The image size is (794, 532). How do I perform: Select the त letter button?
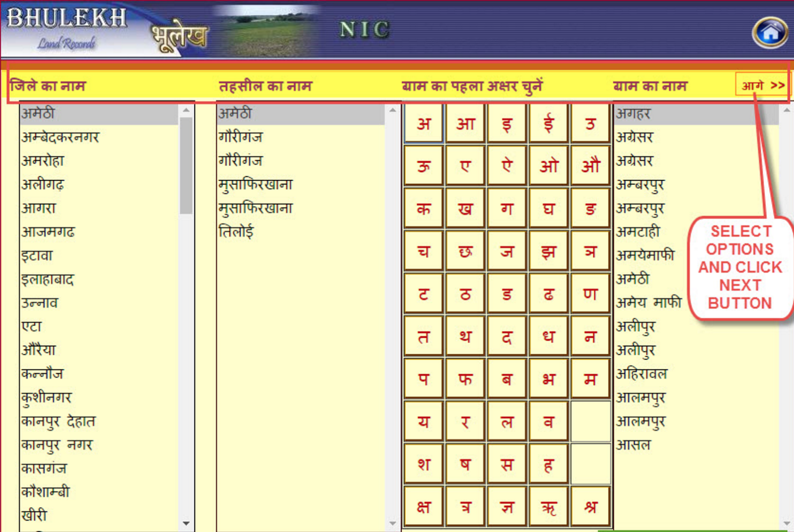tap(423, 336)
